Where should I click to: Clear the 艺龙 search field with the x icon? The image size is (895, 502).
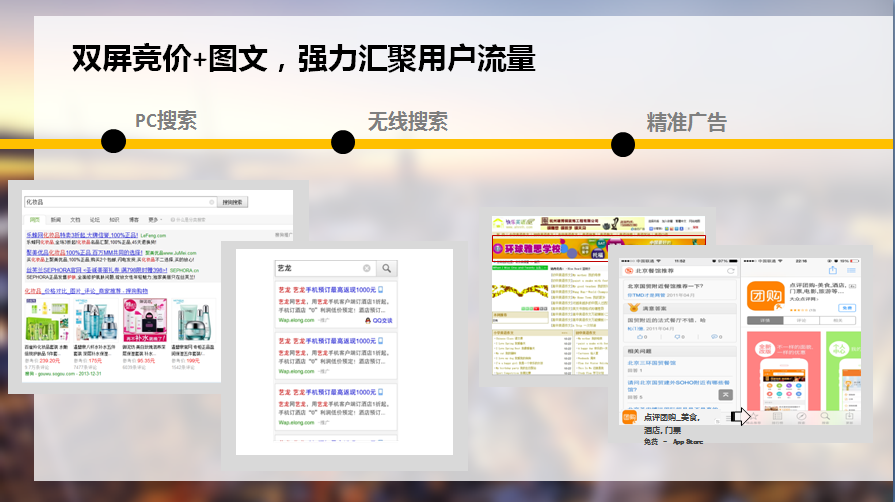(366, 268)
